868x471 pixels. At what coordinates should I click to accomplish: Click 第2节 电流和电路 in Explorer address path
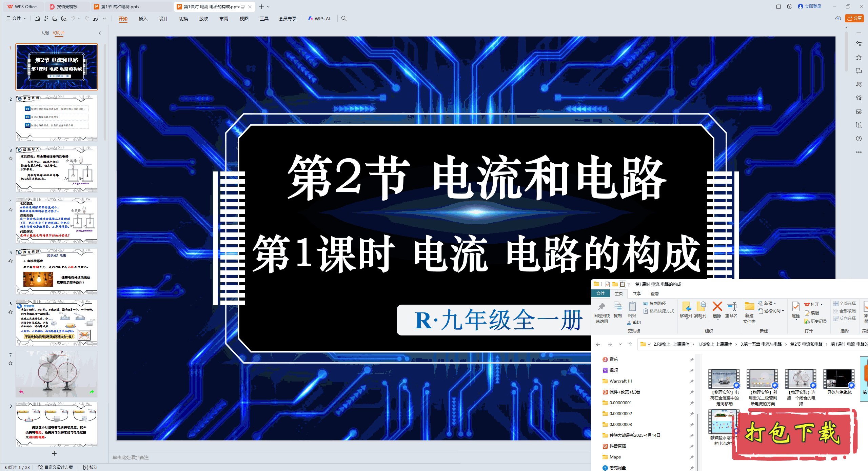point(806,344)
